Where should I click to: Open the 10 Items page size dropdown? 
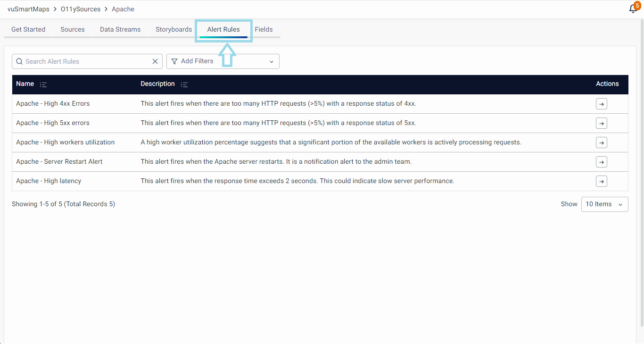click(604, 204)
